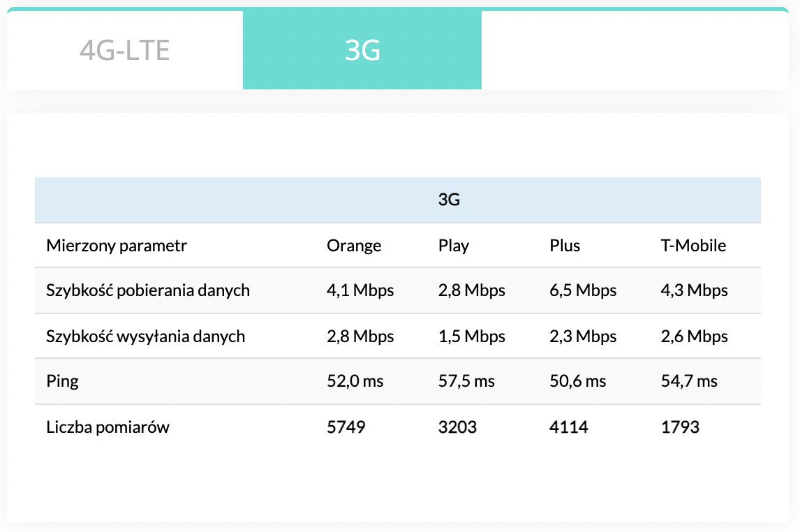Click the 5749 measurements count
This screenshot has width=800, height=532.
(x=346, y=427)
